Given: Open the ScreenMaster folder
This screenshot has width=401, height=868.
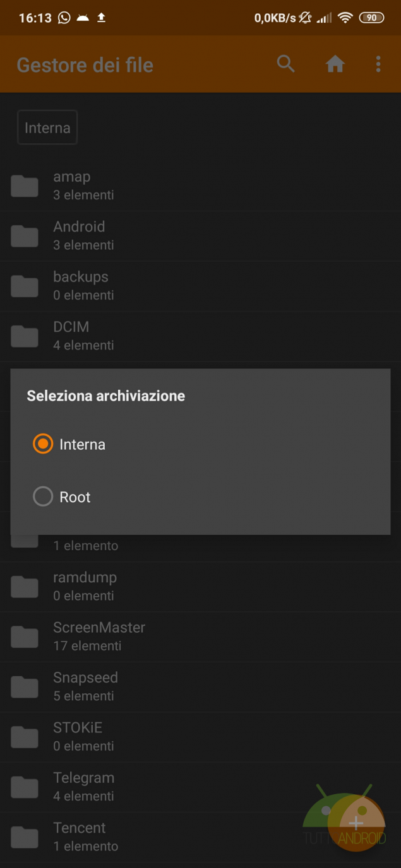Looking at the screenshot, I should (x=99, y=636).
